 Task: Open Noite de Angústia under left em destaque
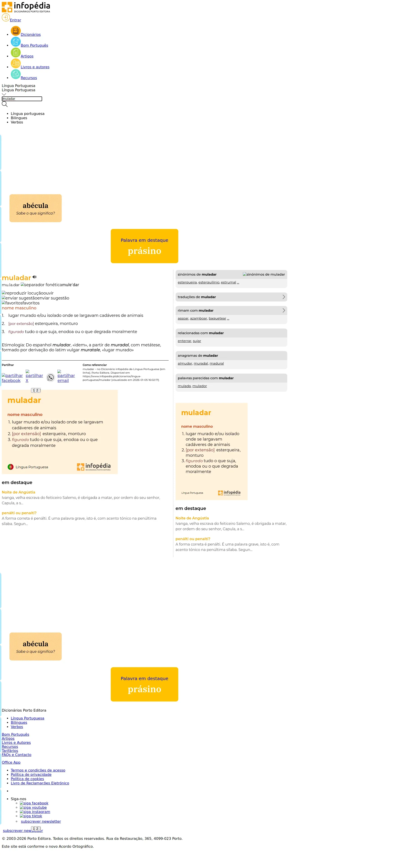coord(18,492)
